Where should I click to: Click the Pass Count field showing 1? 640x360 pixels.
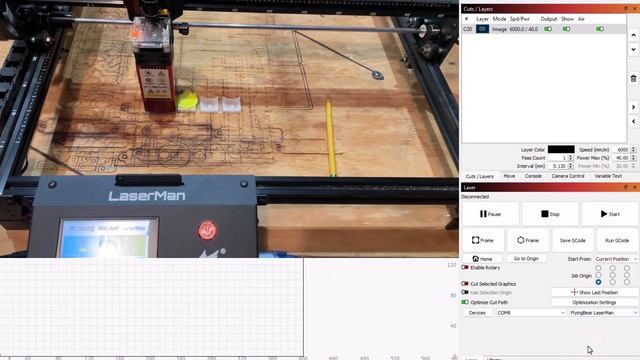(x=558, y=158)
